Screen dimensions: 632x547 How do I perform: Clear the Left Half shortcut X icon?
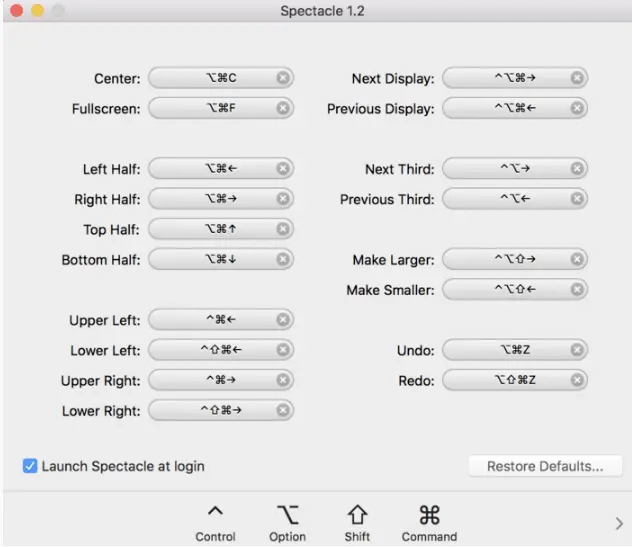point(283,168)
